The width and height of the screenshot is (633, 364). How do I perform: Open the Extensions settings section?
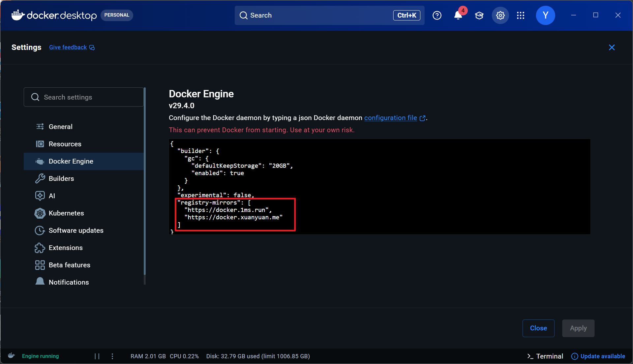tap(84, 248)
